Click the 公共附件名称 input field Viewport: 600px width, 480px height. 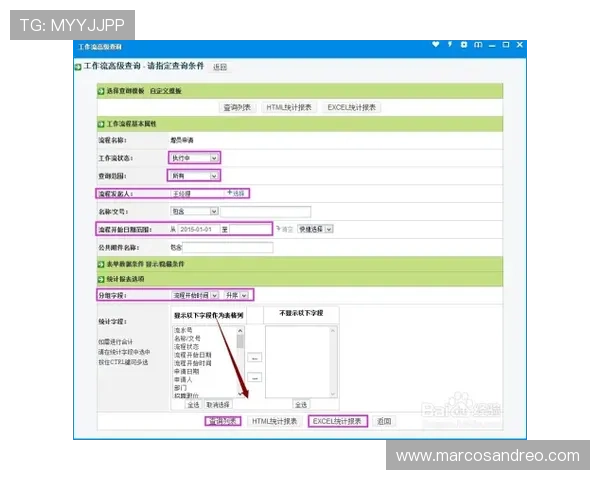coord(228,248)
